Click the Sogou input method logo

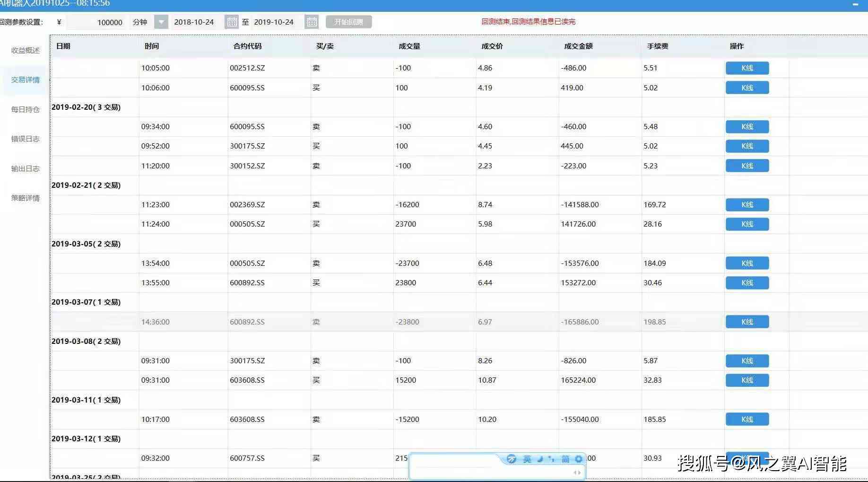511,459
